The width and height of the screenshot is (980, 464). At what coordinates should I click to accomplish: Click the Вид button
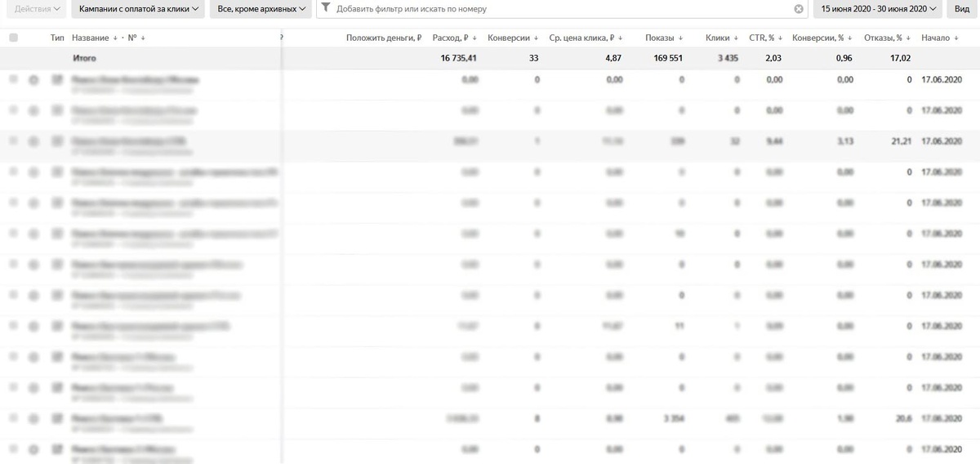click(x=962, y=9)
